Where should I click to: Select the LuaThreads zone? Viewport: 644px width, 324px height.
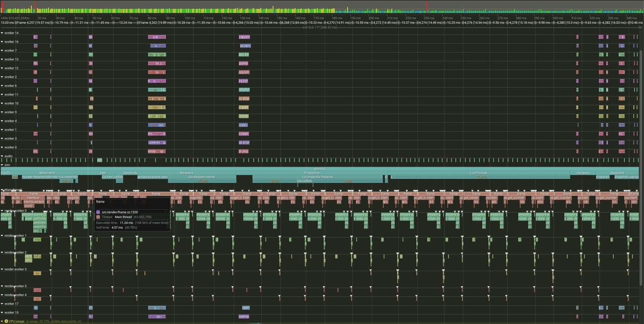click(479, 173)
